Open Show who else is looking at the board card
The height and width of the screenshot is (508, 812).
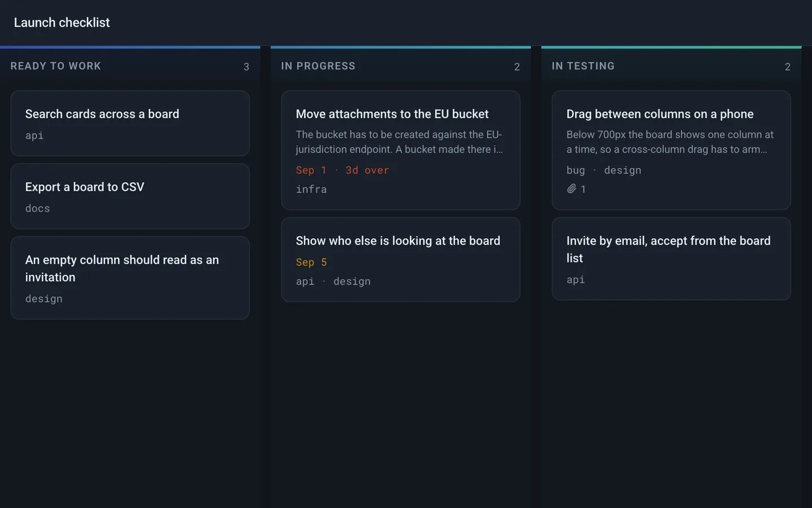tap(400, 260)
